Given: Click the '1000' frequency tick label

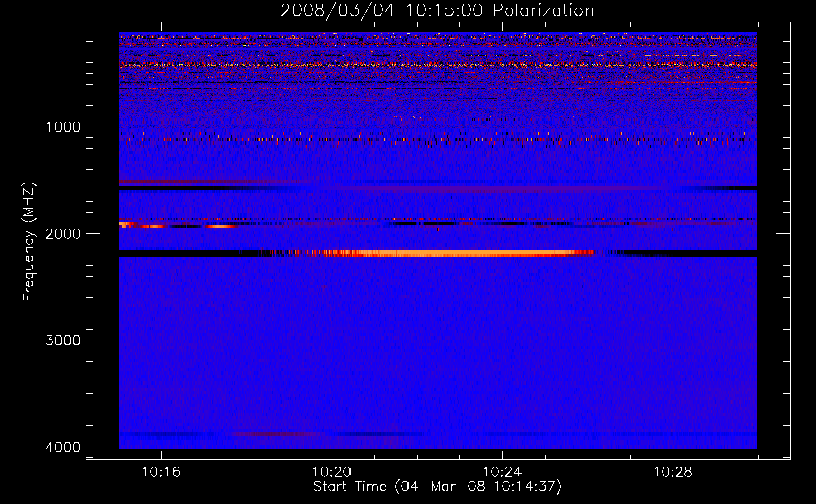Looking at the screenshot, I should (x=63, y=127).
